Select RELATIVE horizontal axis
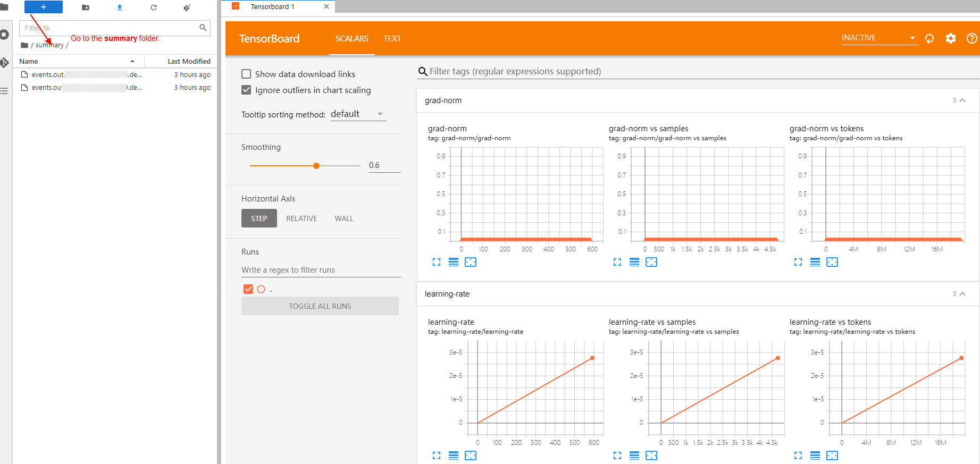 tap(301, 218)
